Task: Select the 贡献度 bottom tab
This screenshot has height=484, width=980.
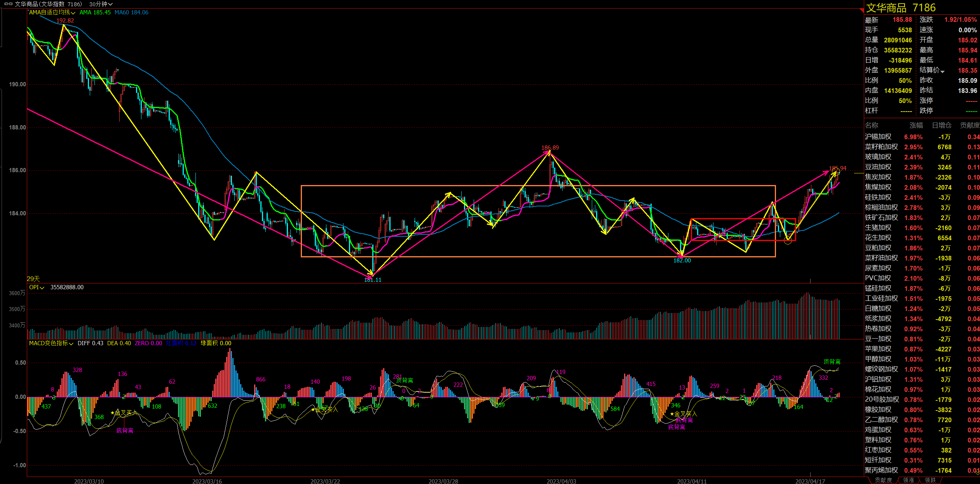Action: pyautogui.click(x=883, y=480)
